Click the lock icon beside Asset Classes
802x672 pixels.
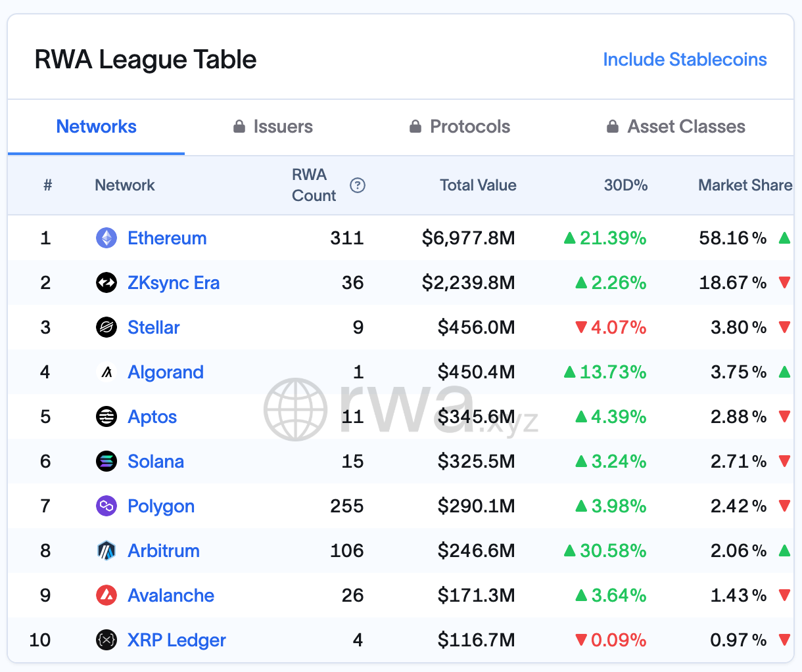[x=613, y=126]
